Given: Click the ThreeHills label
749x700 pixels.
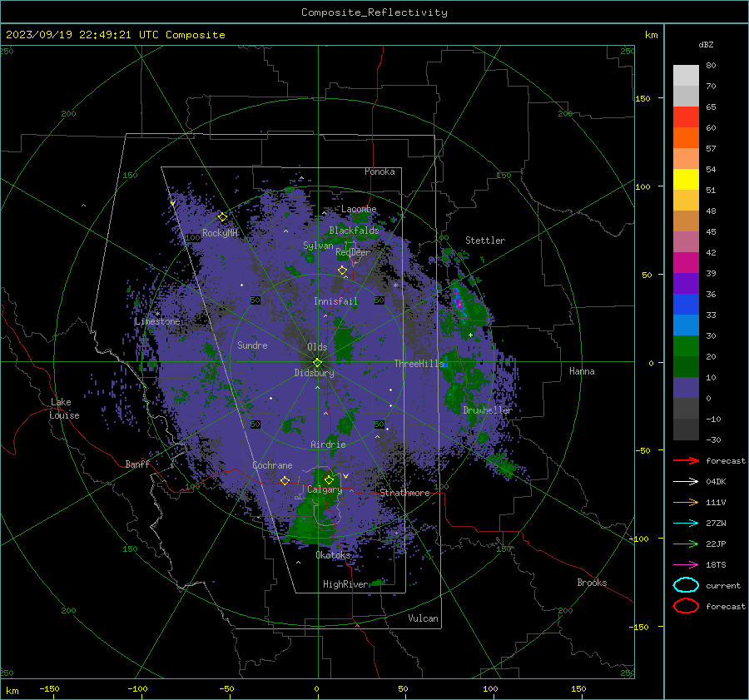Looking at the screenshot, I should coord(419,364).
